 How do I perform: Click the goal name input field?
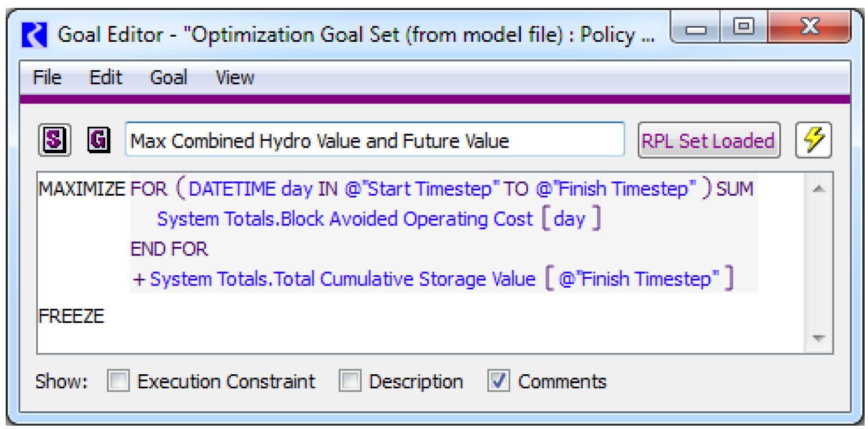[375, 140]
